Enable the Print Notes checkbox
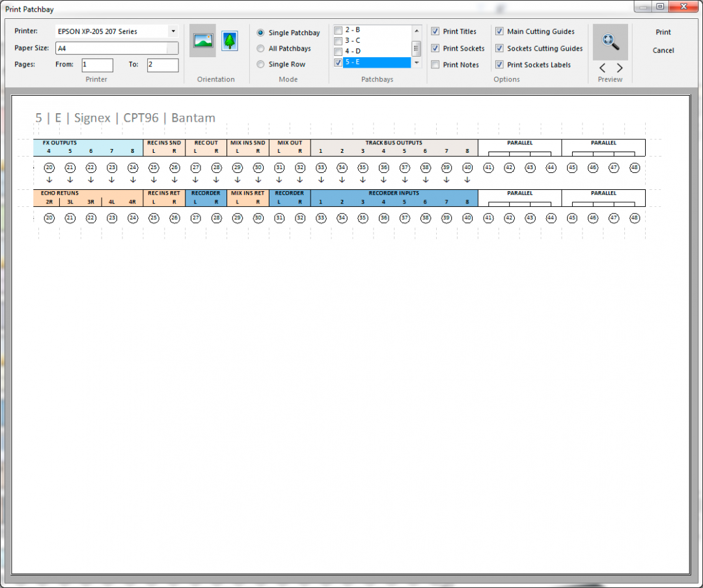 tap(434, 64)
